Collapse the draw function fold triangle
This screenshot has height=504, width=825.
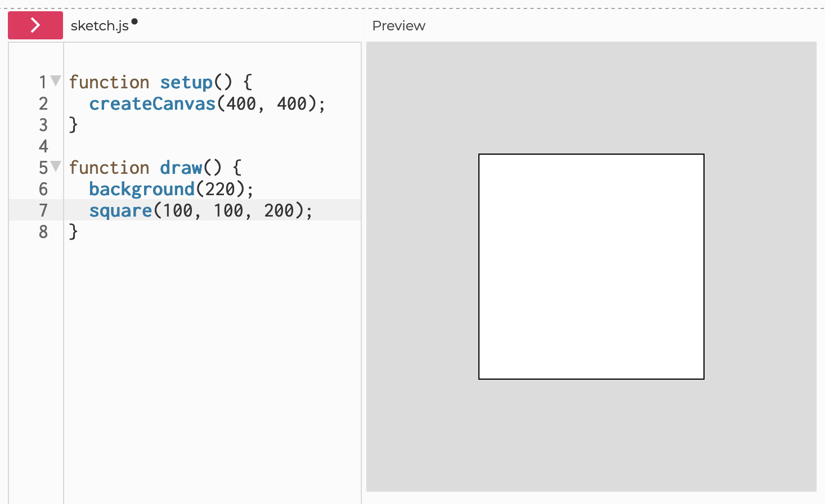[56, 166]
